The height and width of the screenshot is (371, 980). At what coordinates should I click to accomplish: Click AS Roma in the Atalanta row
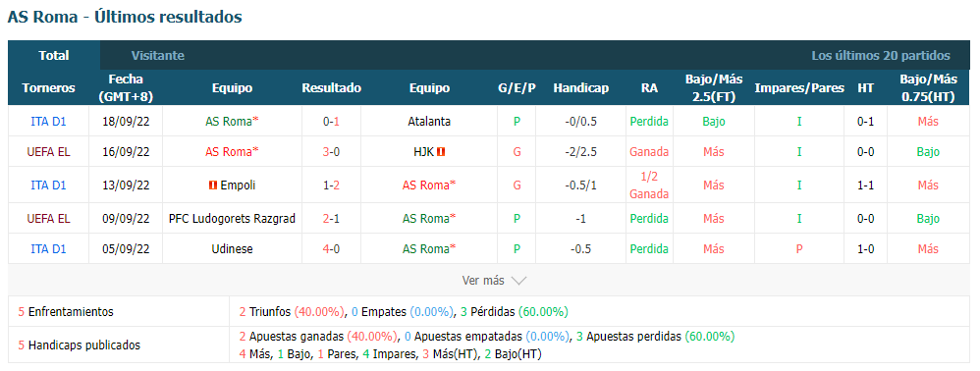[x=232, y=121]
